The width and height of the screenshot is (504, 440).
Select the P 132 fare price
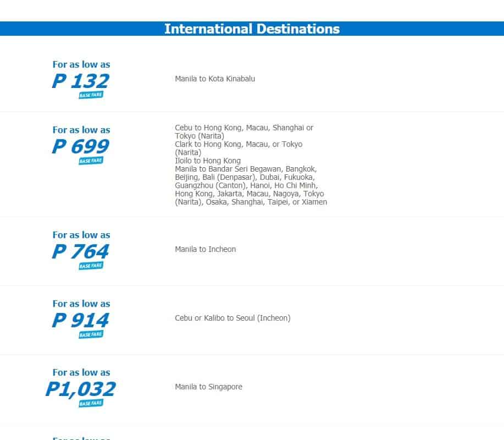(81, 81)
